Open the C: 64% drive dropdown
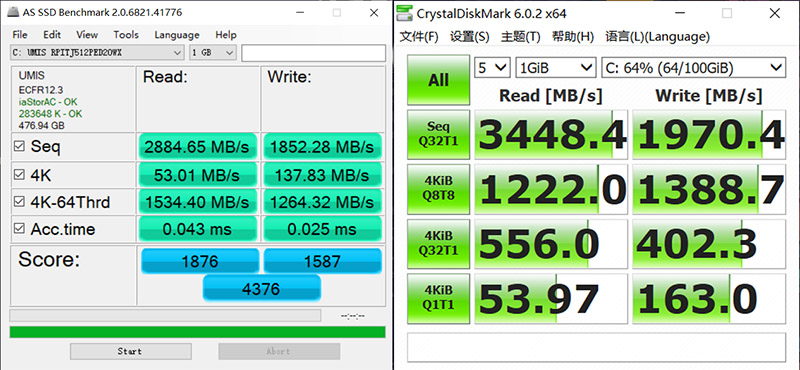This screenshot has height=370, width=800. [693, 67]
